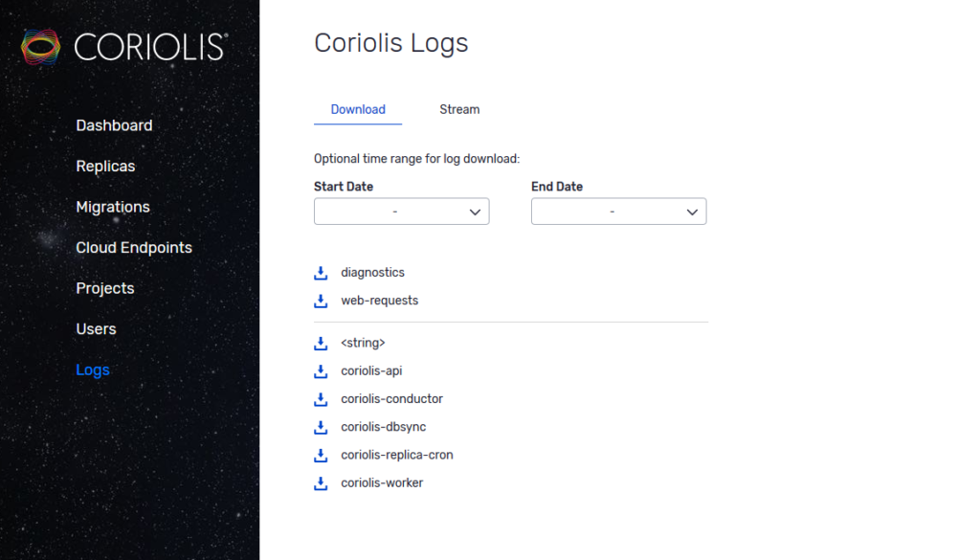
Task: Select Projects from the sidebar
Action: point(104,288)
